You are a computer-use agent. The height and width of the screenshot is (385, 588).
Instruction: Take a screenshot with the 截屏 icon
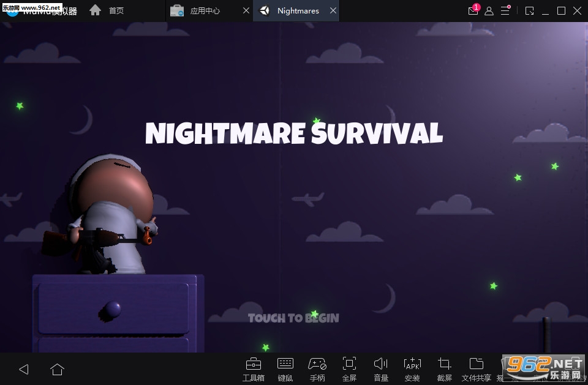445,368
